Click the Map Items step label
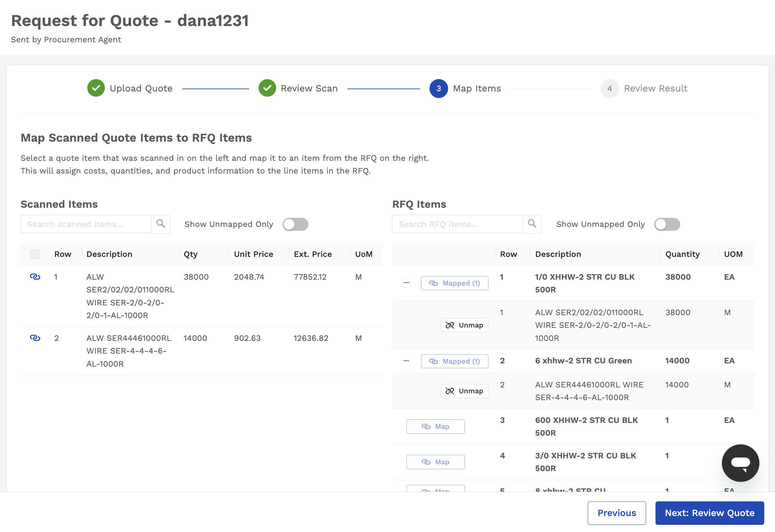Viewport: 775px width, 532px height. click(477, 88)
